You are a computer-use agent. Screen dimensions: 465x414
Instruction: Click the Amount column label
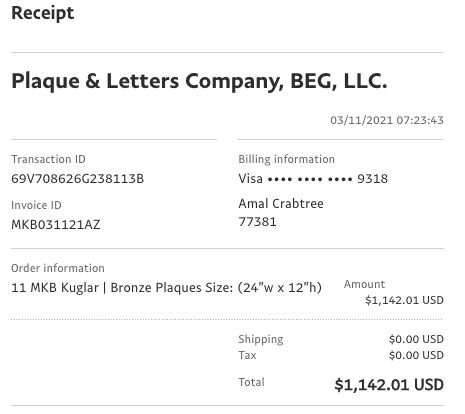(x=364, y=284)
